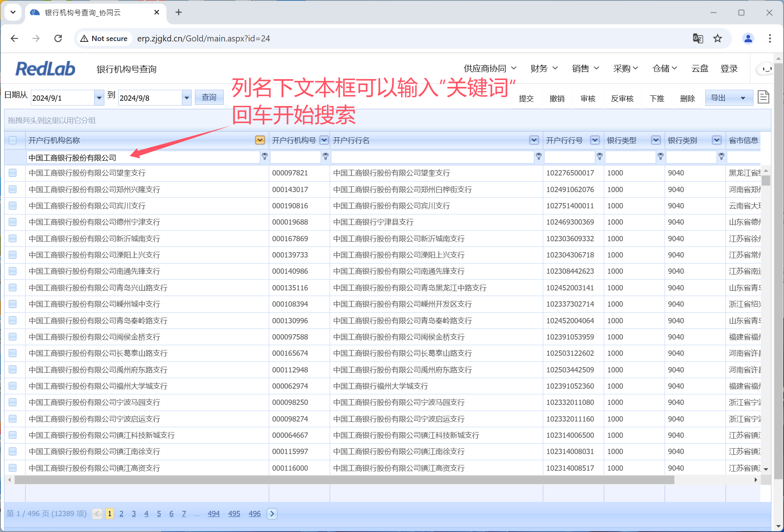Click filter icon for 银行类别 column
The image size is (784, 532).
pyautogui.click(x=721, y=156)
